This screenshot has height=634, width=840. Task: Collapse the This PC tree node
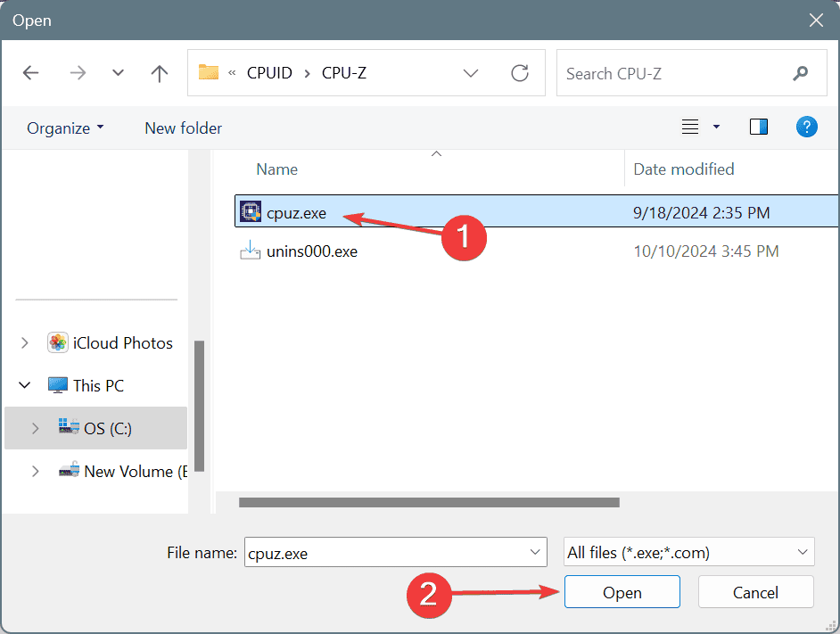(25, 385)
